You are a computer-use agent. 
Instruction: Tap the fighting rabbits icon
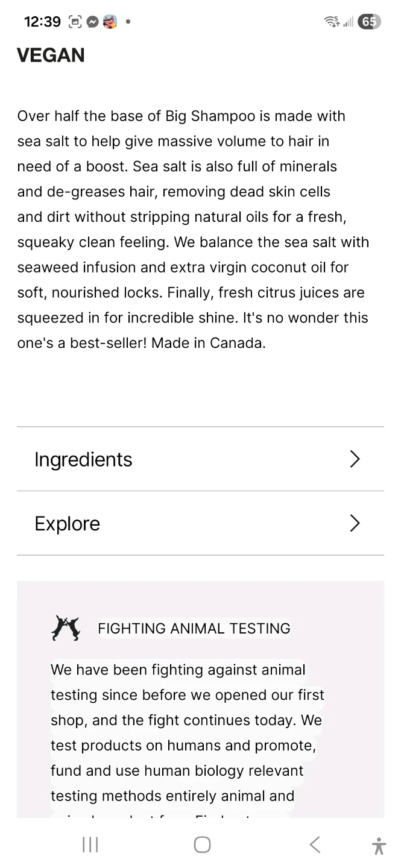pyautogui.click(x=66, y=628)
